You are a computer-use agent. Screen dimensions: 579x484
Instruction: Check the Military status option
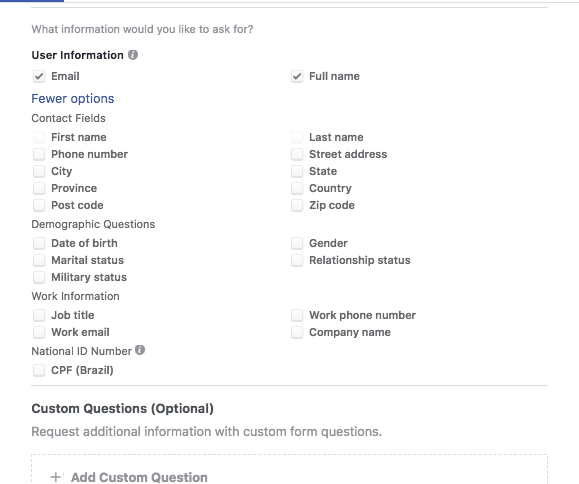[39, 277]
